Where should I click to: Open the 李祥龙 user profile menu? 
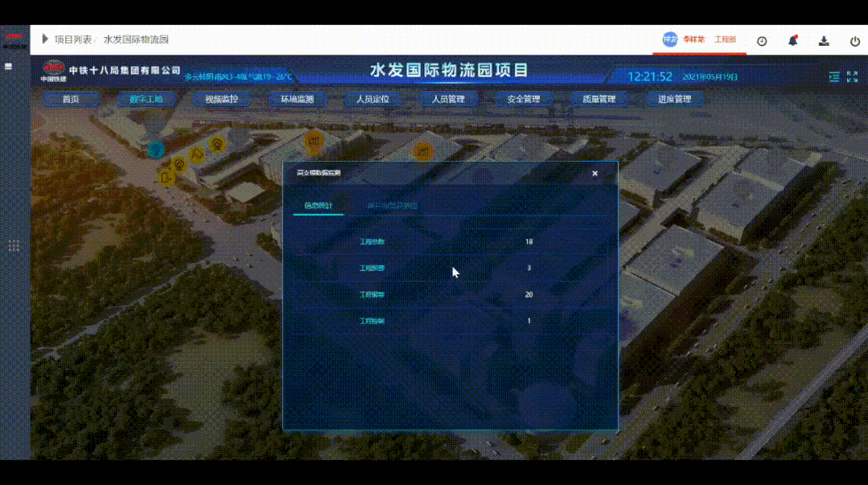pyautogui.click(x=692, y=39)
